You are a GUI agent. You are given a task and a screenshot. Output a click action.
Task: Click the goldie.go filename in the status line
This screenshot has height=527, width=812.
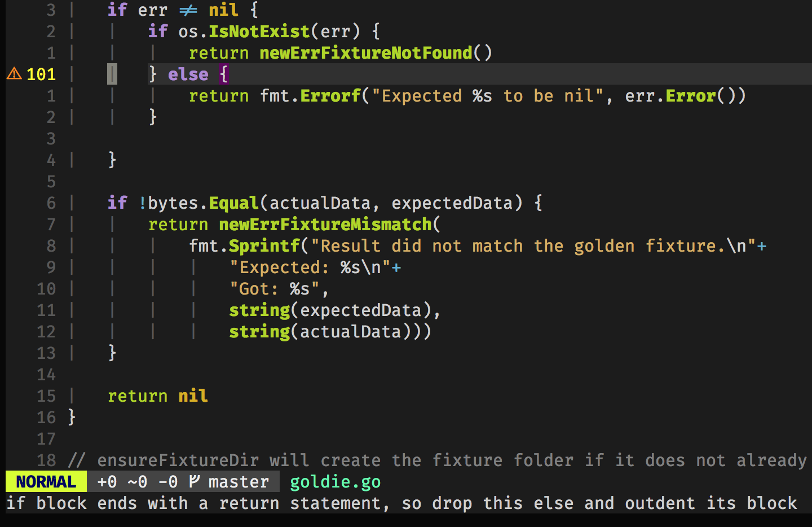point(335,481)
